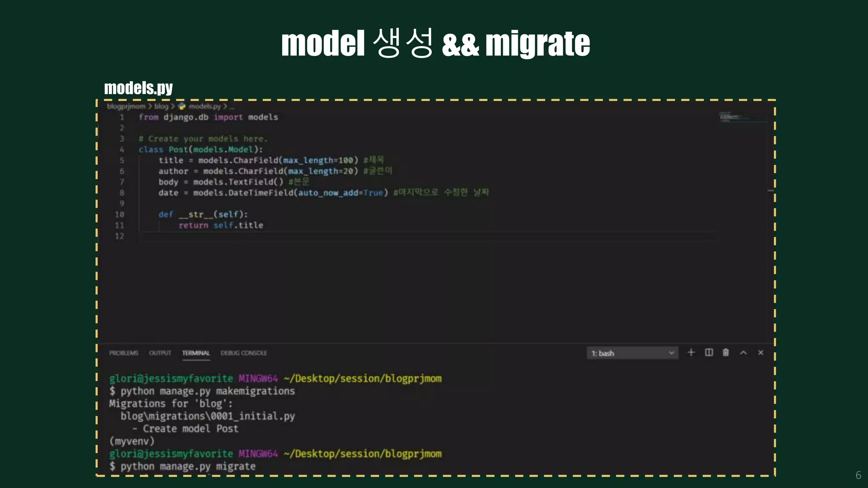Viewport: 868px width, 488px height.
Task: Click the blogprjmom breadcrumb
Action: (126, 106)
